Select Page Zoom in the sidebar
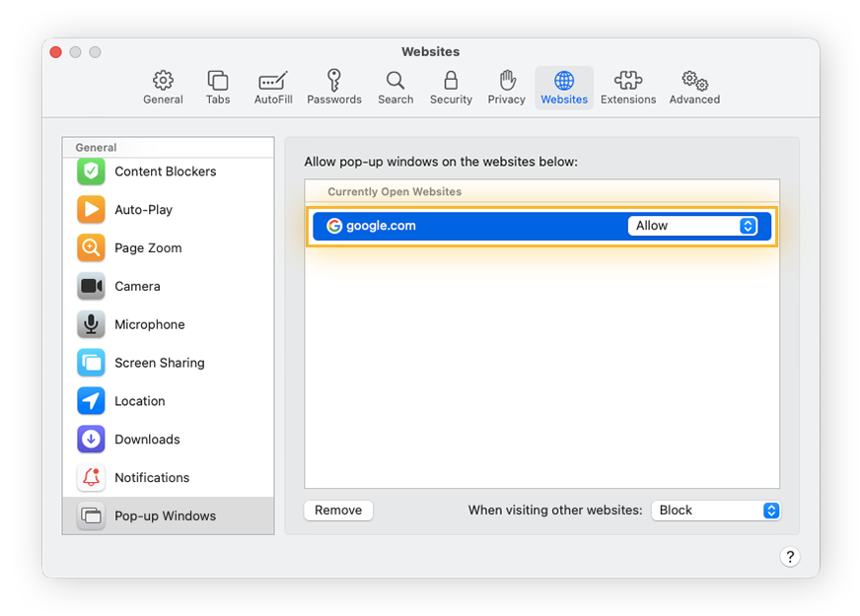Viewport: 860px width, 616px height. (x=169, y=247)
